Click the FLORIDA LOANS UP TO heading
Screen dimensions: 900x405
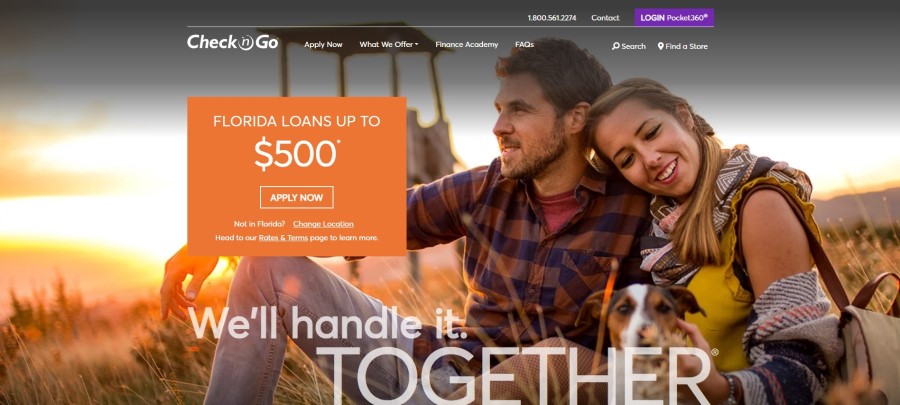(296, 121)
